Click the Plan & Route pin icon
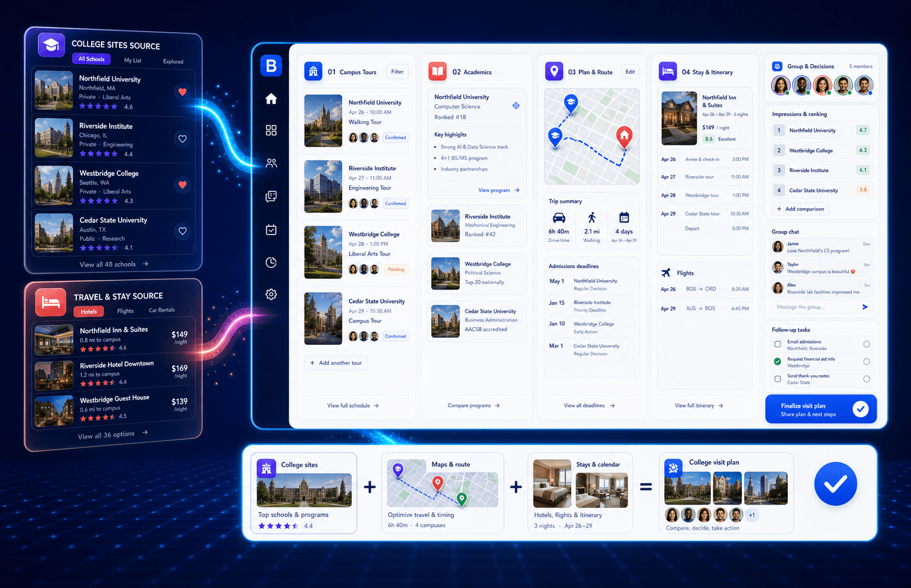Viewport: 911px width, 588px height. pyautogui.click(x=554, y=71)
